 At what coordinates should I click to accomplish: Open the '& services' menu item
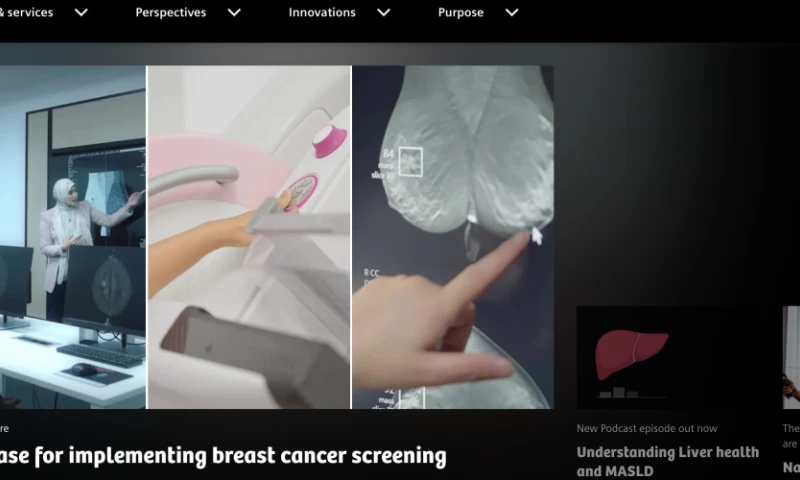coord(26,13)
